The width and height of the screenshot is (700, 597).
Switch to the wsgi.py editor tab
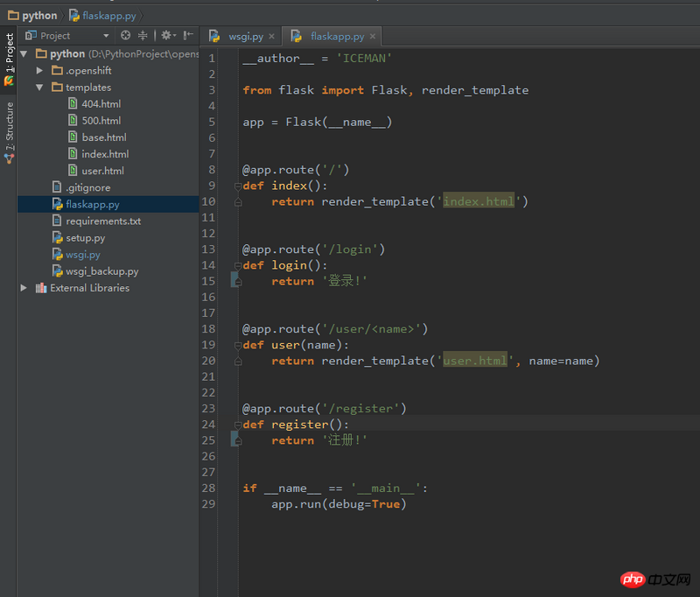(243, 37)
